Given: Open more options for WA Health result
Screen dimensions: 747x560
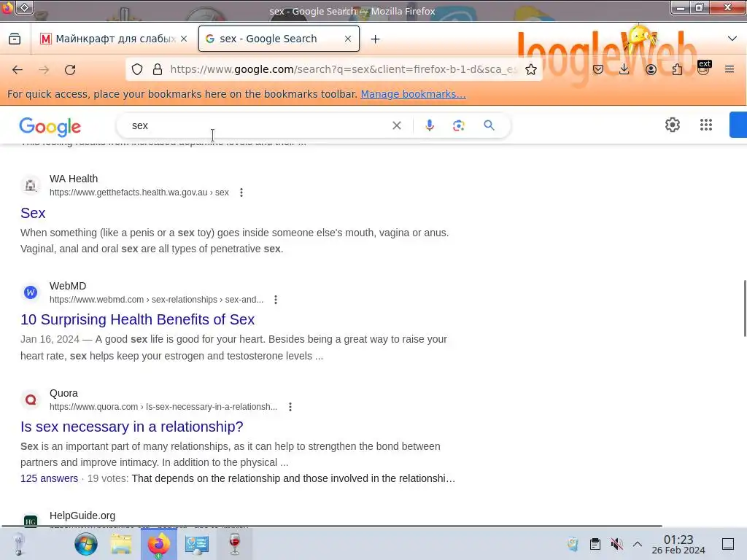Looking at the screenshot, I should 241,192.
